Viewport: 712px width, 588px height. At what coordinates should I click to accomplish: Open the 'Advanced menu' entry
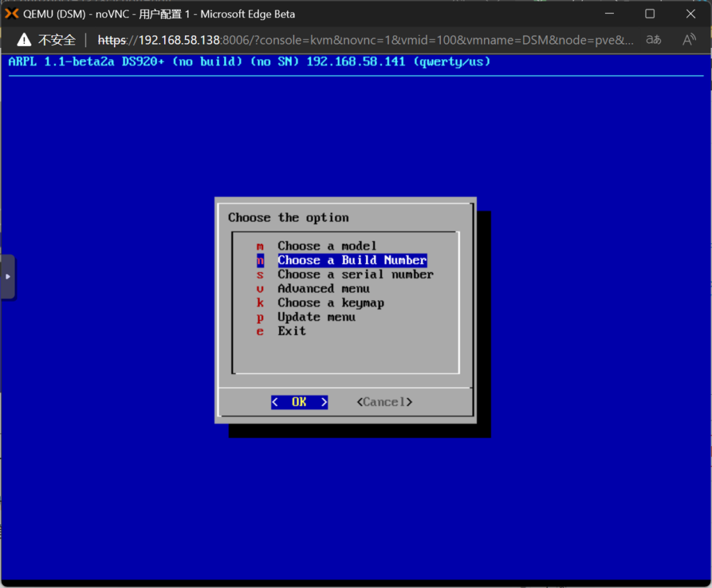point(323,288)
